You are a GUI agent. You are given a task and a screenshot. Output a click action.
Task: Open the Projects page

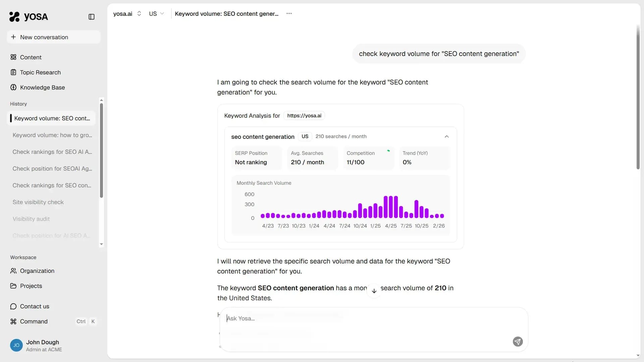[54, 286]
